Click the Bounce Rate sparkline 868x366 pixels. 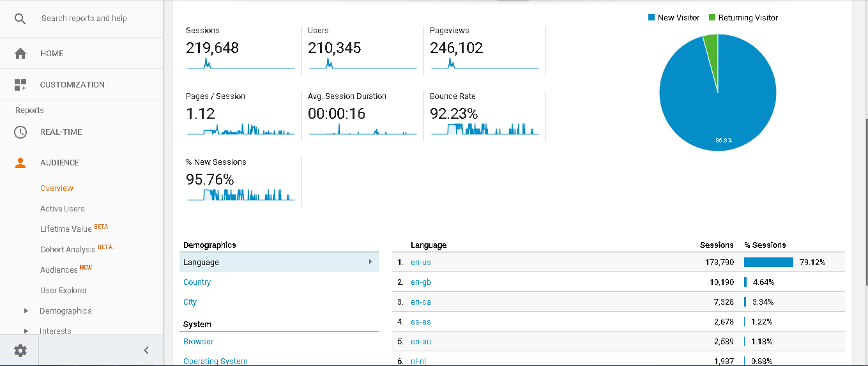(x=485, y=129)
